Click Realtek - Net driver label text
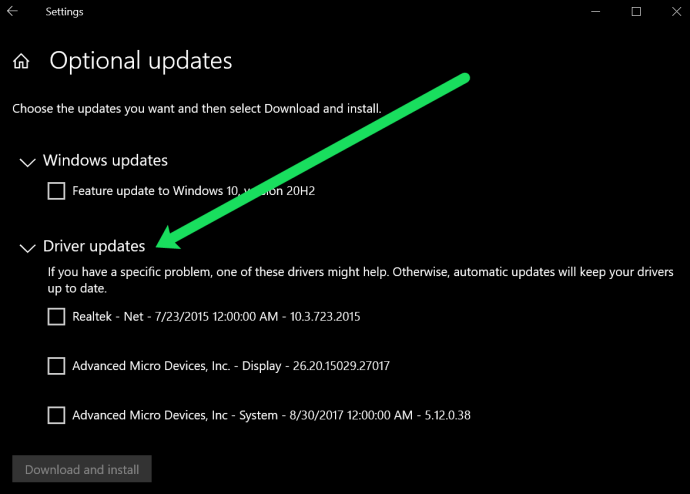Screen dimensions: 690x494 [216, 317]
